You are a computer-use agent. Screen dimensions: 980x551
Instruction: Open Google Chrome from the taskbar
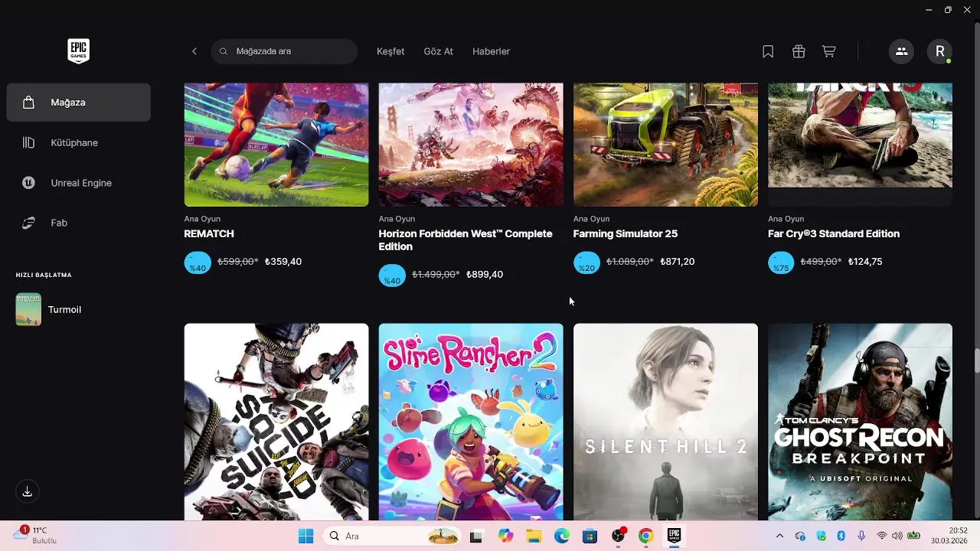[646, 536]
